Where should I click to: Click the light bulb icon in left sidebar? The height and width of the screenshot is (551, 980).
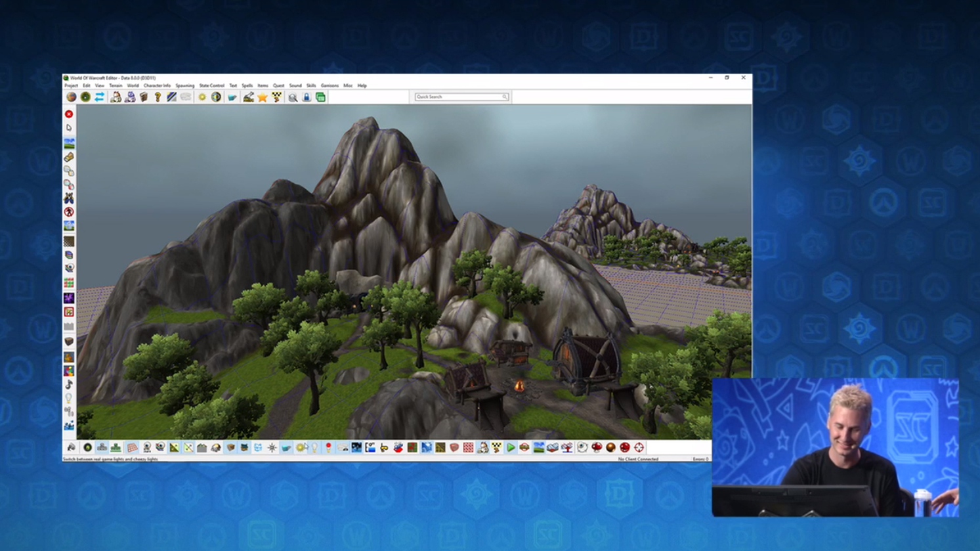[69, 398]
